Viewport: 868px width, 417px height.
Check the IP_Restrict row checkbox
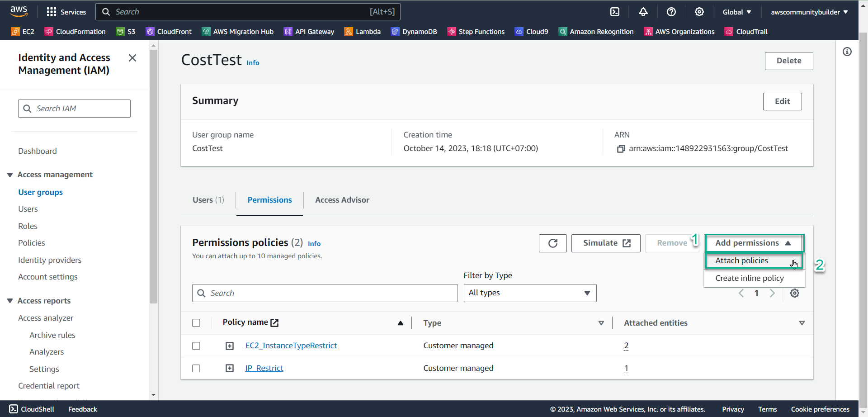pyautogui.click(x=196, y=369)
